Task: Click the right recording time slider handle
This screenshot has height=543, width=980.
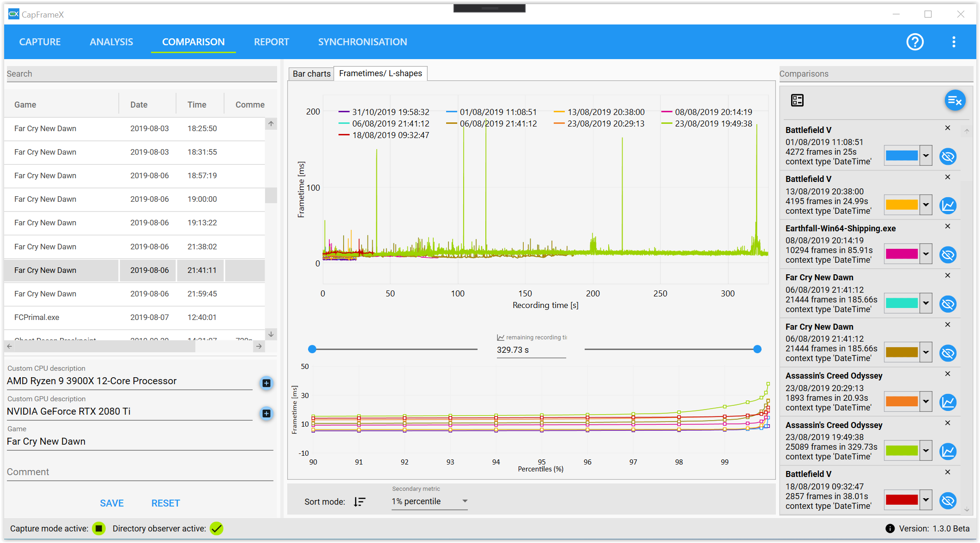Action: [757, 350]
